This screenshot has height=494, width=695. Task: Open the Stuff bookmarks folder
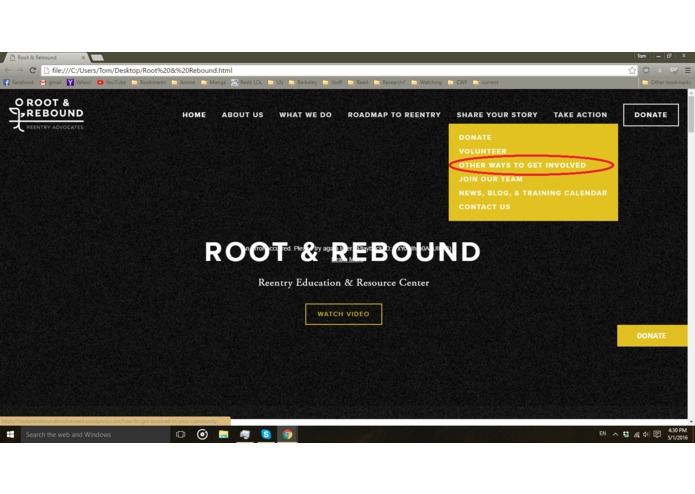[x=332, y=82]
